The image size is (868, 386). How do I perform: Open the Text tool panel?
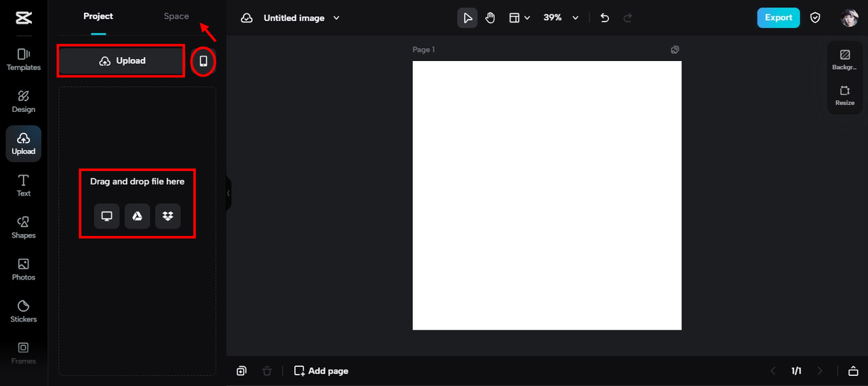click(x=24, y=185)
